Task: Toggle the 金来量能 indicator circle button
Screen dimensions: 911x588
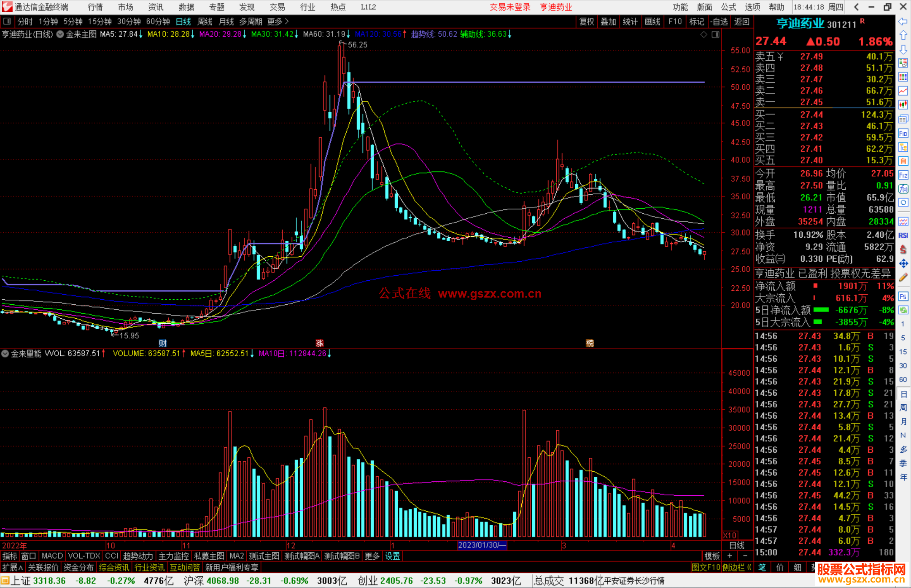Action: [5, 354]
